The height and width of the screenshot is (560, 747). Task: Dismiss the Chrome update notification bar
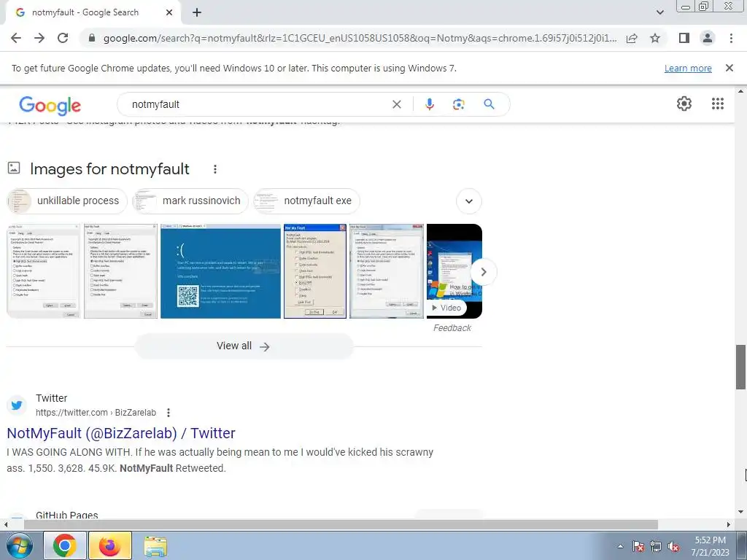(729, 68)
